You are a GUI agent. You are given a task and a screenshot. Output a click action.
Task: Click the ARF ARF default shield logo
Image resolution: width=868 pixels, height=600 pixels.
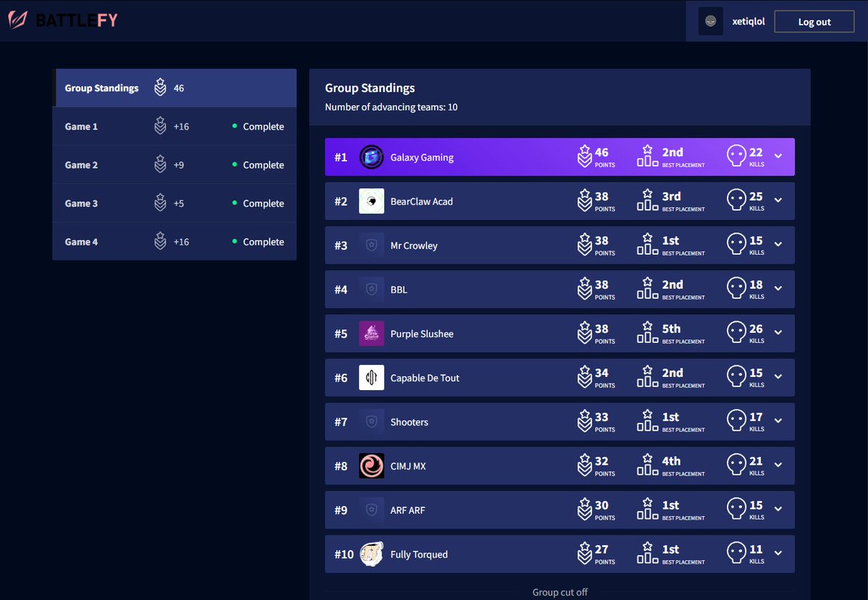tap(371, 510)
